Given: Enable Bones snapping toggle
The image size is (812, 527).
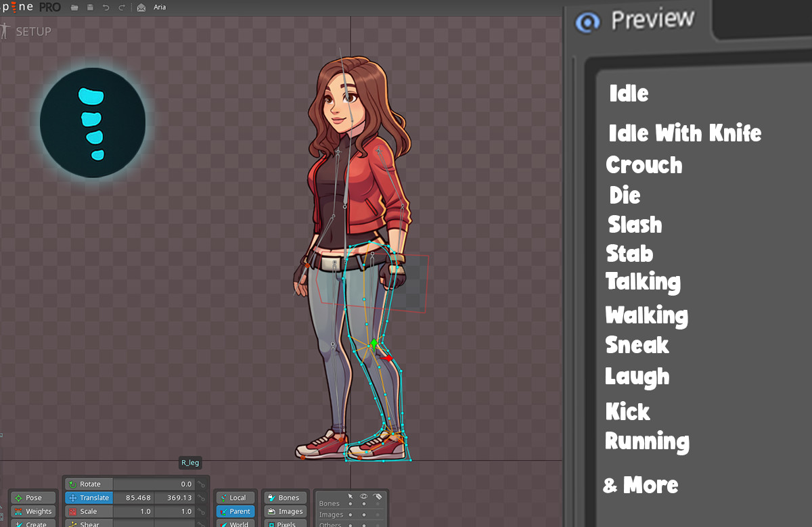Looking at the screenshot, I should coord(285,497).
